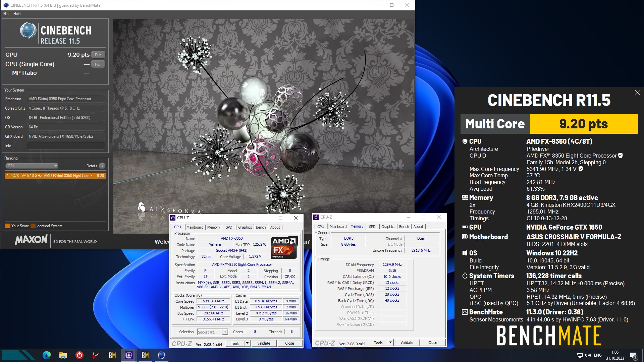Click the Memory section icon in BenchMate
This screenshot has width=644, height=362.
tap(465, 198)
